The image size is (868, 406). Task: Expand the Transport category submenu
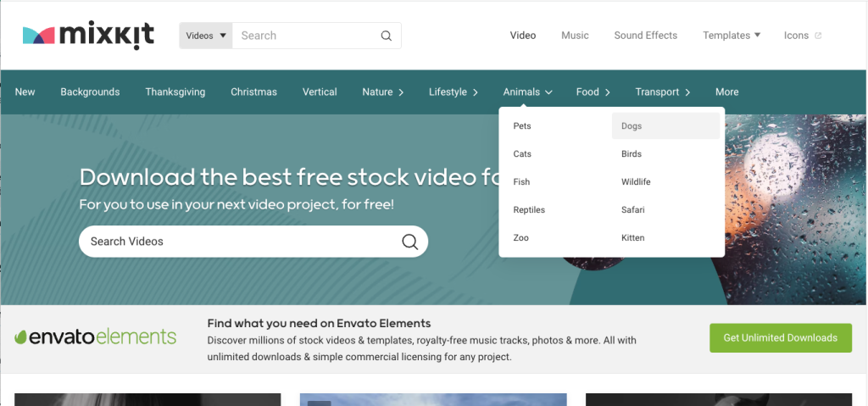point(662,92)
